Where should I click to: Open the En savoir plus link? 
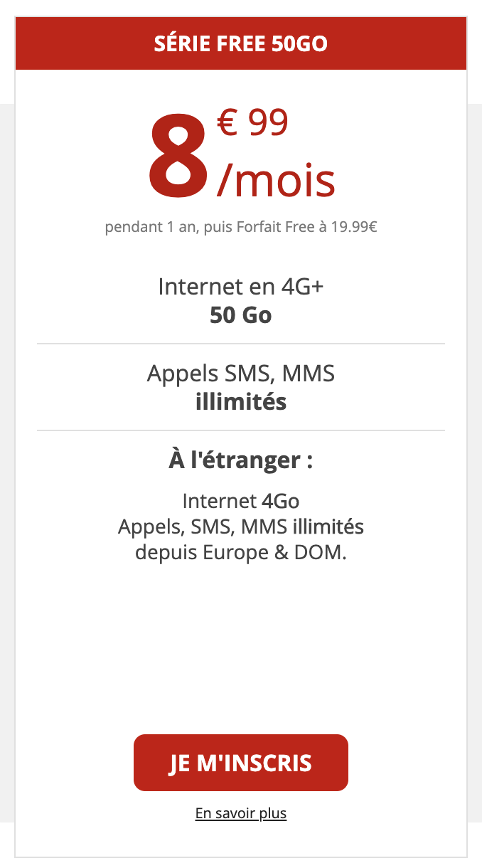(240, 813)
